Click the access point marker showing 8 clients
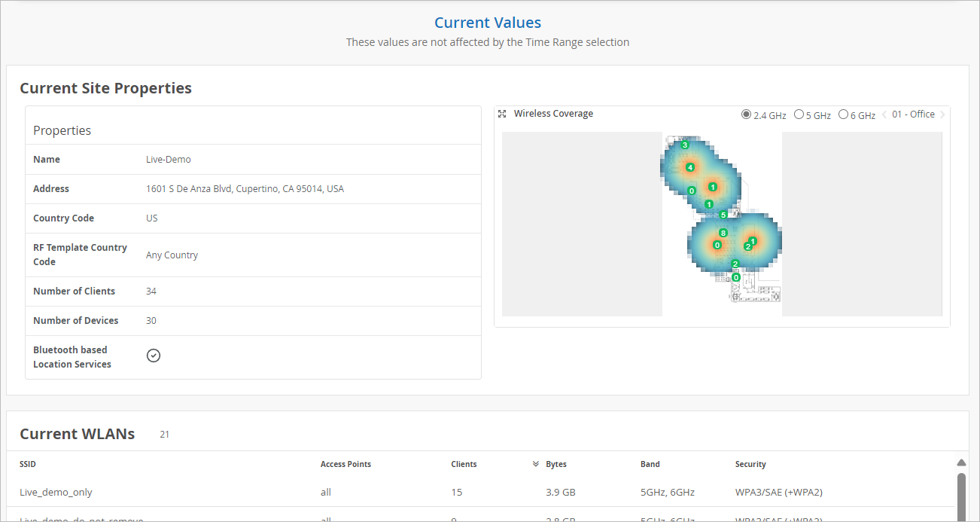 723,233
